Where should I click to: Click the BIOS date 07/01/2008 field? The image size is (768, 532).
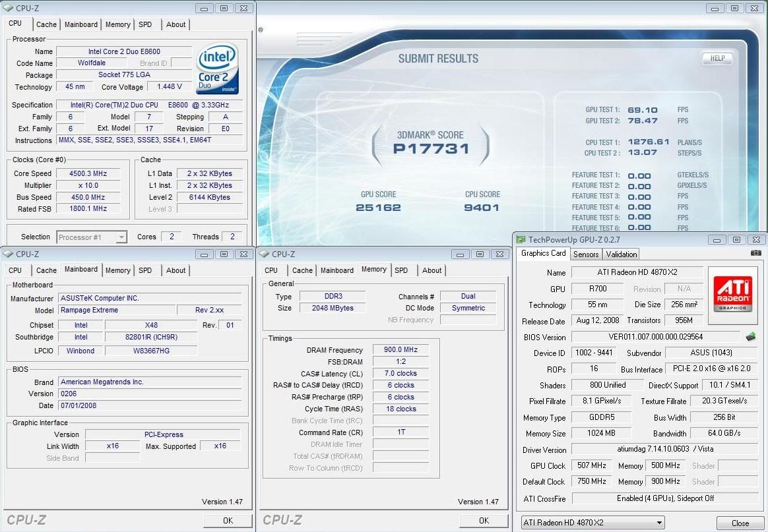pos(150,405)
